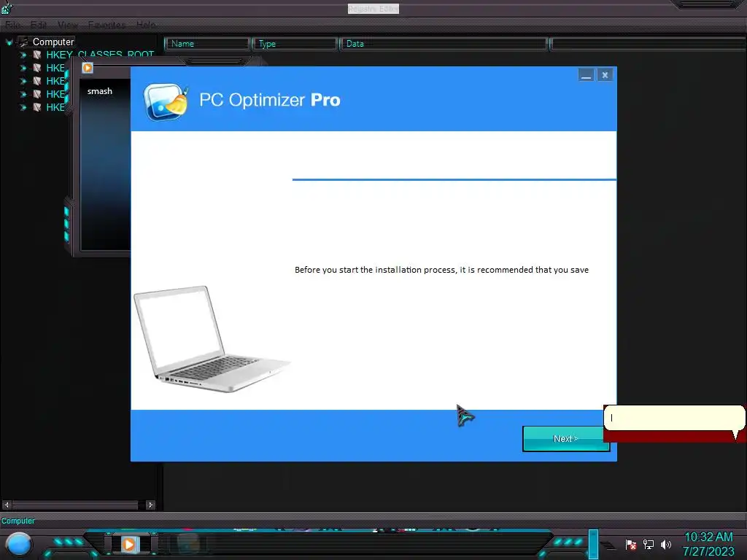The width and height of the screenshot is (747, 560).
Task: Open the Start orb menu
Action: click(x=19, y=544)
